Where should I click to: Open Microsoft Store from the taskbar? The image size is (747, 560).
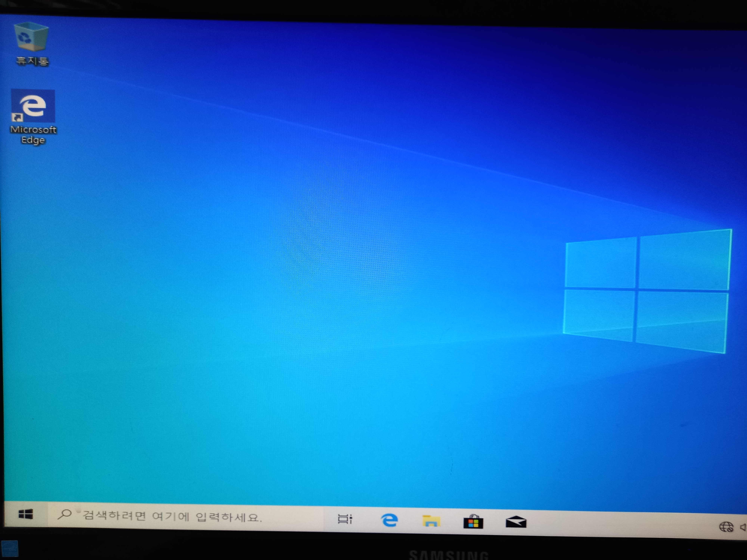click(x=473, y=522)
